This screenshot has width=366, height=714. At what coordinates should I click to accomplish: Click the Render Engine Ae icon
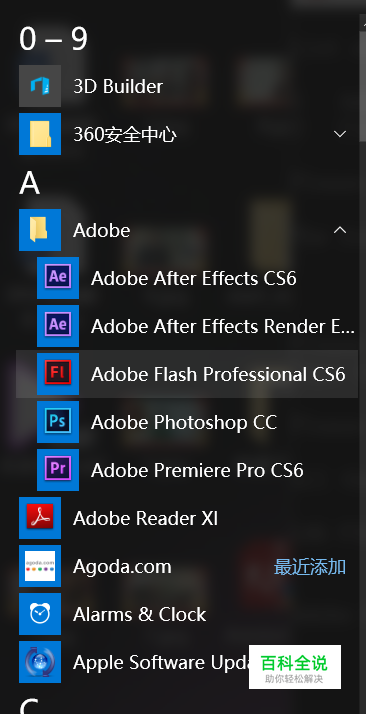[58, 326]
